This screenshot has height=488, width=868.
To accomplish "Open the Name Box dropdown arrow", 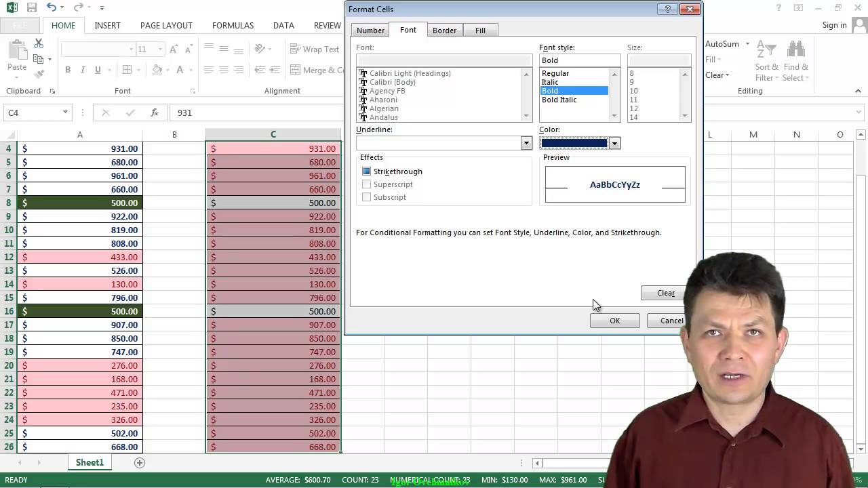I will pyautogui.click(x=65, y=113).
